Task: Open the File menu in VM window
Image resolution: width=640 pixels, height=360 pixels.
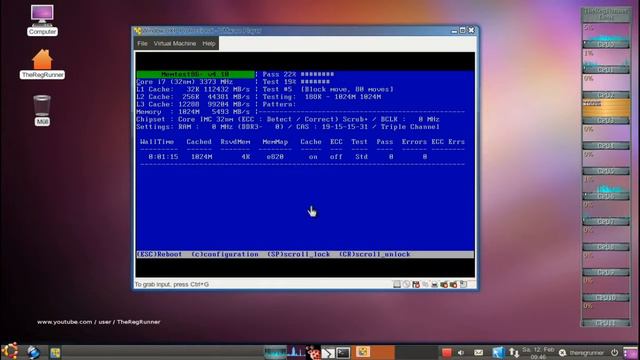Action: coord(142,43)
